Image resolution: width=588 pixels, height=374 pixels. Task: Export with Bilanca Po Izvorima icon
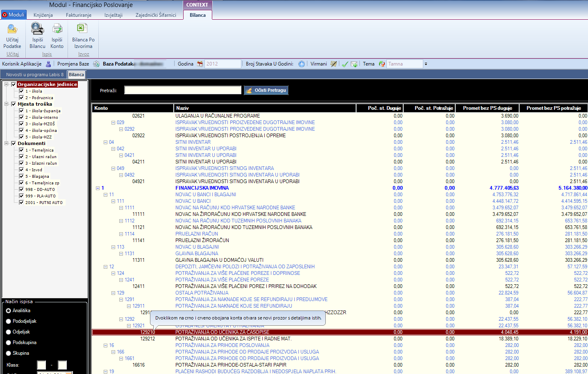(82, 29)
